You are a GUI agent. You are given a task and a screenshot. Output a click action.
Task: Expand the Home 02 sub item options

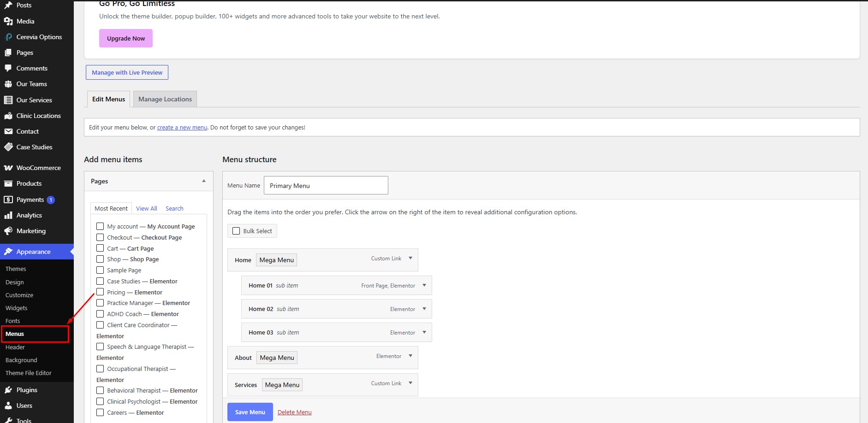pos(424,309)
